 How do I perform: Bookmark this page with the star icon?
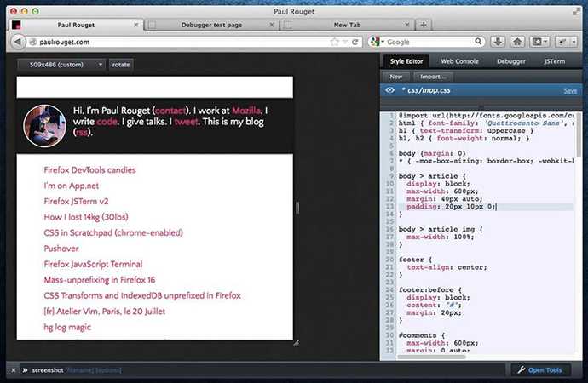click(x=336, y=42)
